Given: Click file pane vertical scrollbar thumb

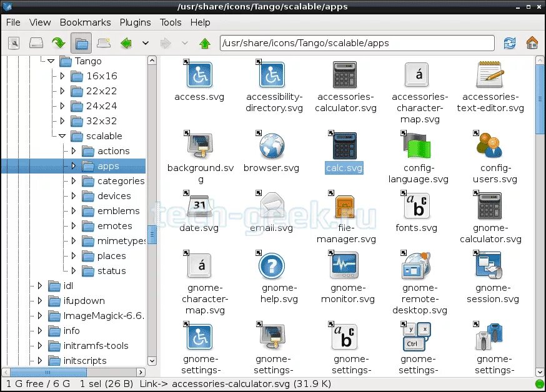Looking at the screenshot, I should click(x=540, y=99).
